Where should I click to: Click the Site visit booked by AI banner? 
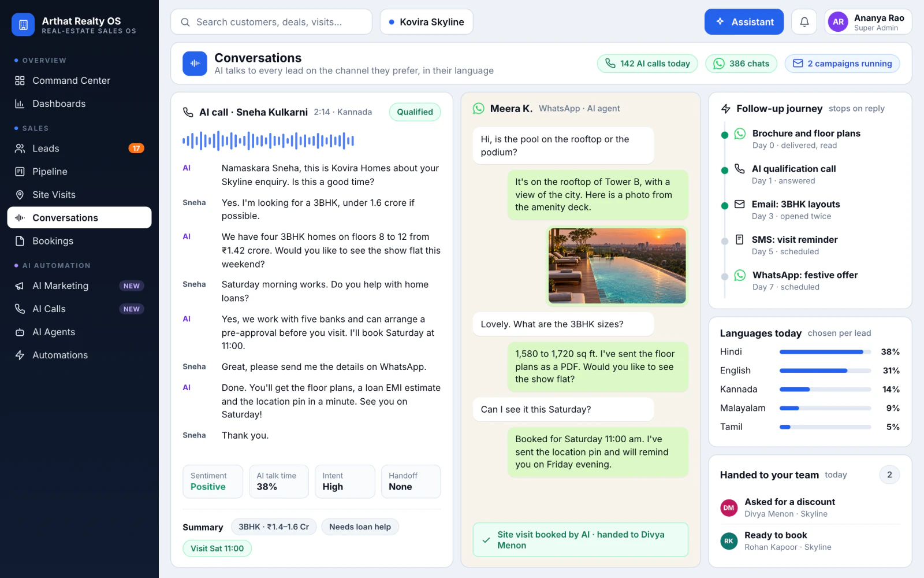tap(580, 540)
